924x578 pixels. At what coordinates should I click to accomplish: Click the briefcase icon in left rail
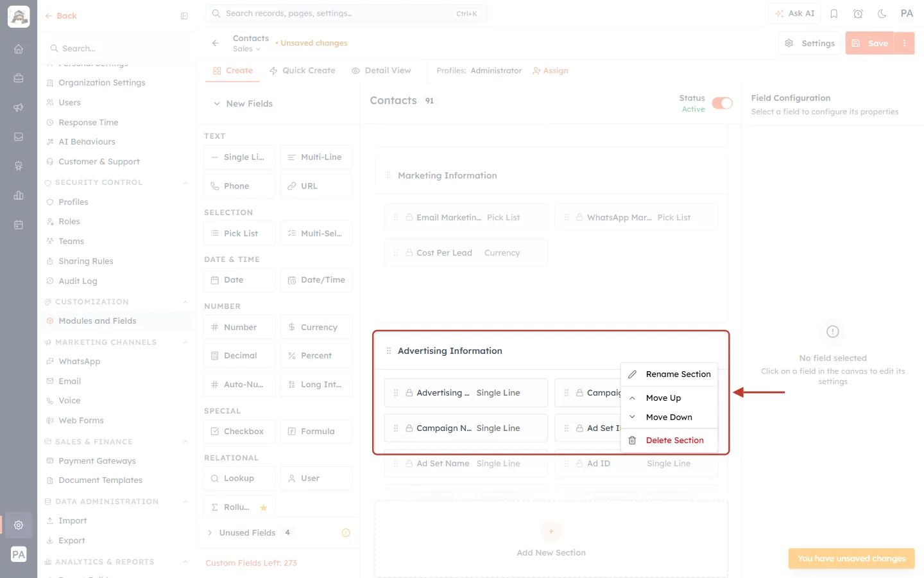click(19, 78)
